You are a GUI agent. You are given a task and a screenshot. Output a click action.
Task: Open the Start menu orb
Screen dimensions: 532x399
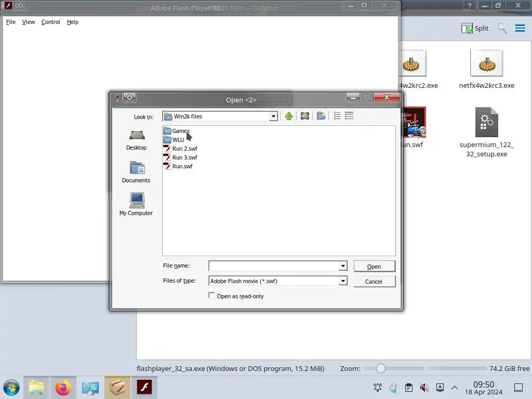point(11,388)
